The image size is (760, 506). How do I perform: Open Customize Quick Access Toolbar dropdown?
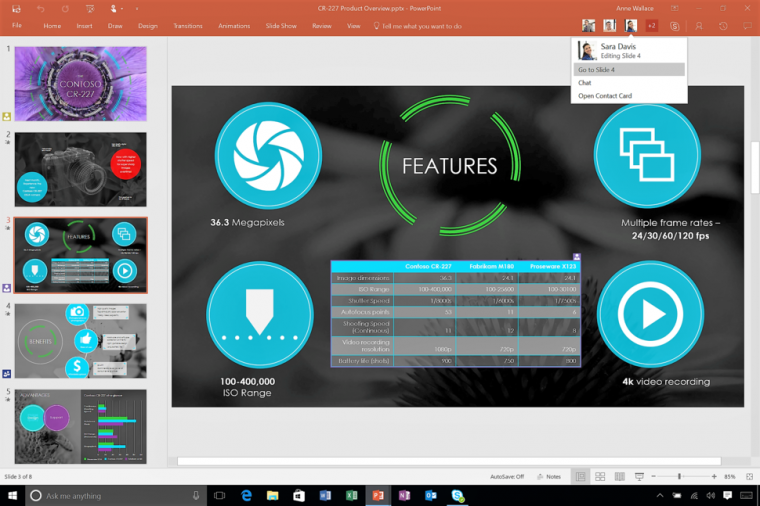[137, 9]
